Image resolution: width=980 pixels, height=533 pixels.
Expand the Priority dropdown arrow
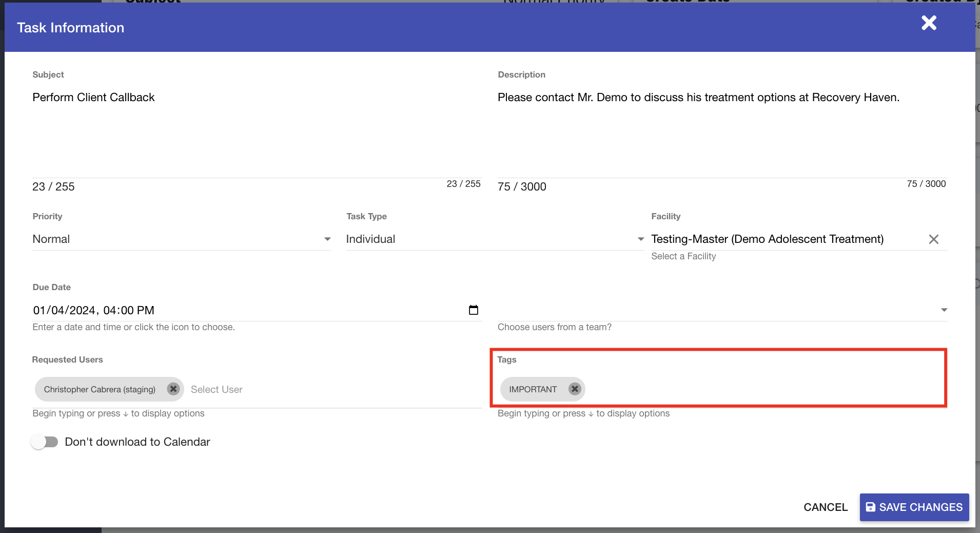point(327,239)
